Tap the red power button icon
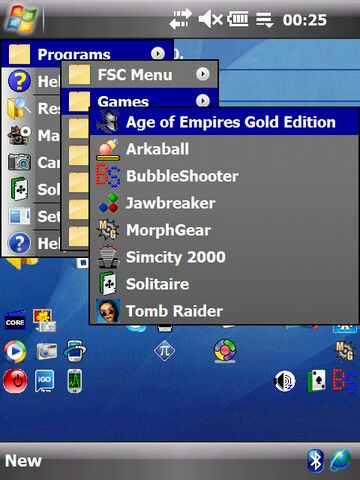The height and width of the screenshot is (480, 360). click(15, 381)
